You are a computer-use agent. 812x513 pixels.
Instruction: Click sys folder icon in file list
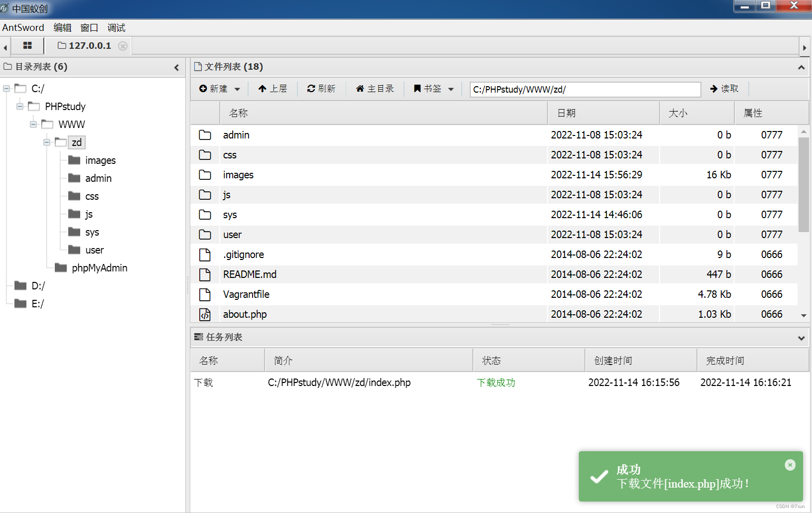tap(205, 215)
